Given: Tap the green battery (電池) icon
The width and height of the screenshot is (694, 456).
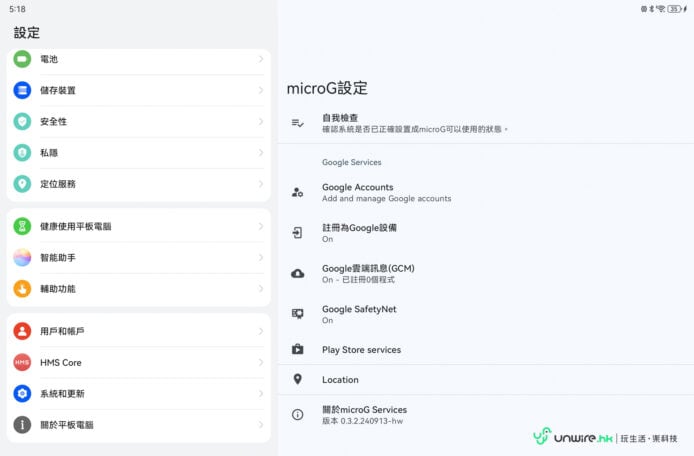Looking at the screenshot, I should coord(22,59).
